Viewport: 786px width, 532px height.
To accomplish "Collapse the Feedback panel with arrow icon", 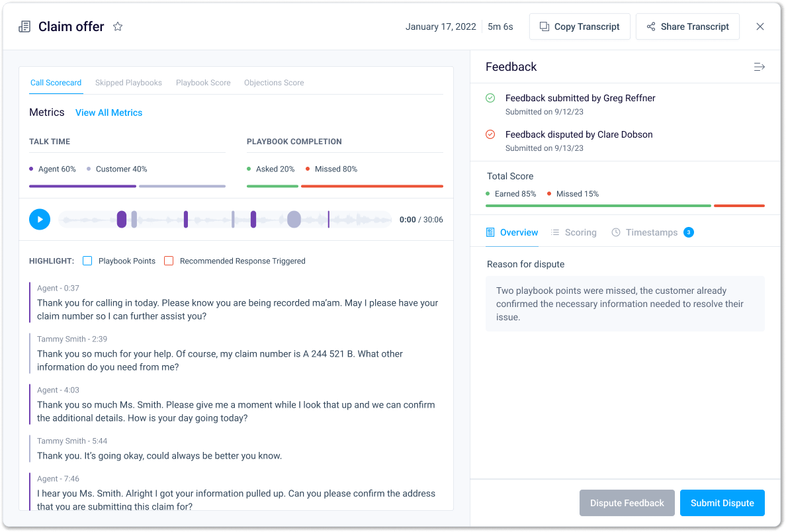I will [759, 67].
